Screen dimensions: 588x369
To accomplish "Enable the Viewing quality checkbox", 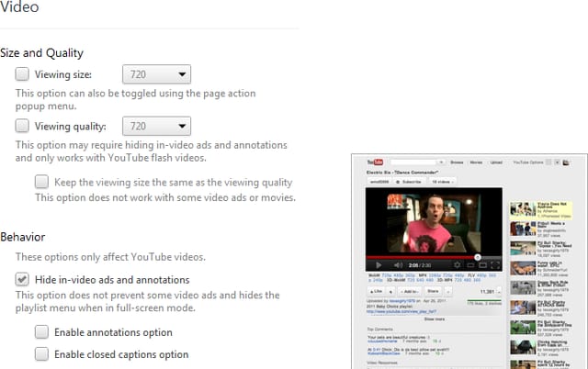I will (x=22, y=126).
